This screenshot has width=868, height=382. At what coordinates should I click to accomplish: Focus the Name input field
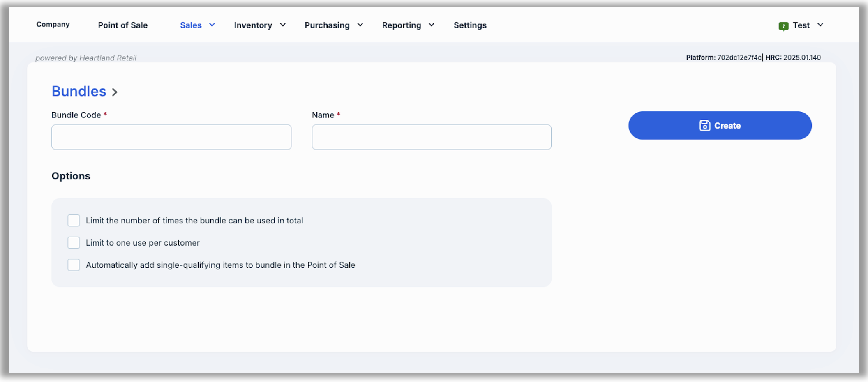tap(432, 137)
